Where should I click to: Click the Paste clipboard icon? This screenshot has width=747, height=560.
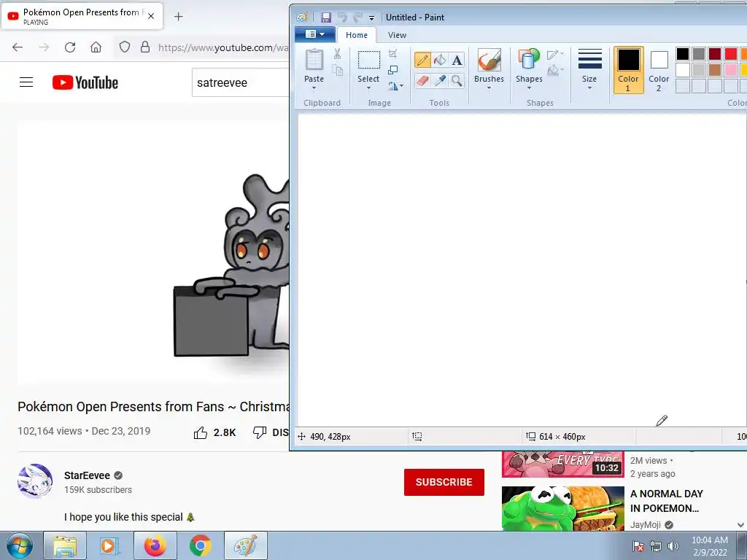(314, 61)
